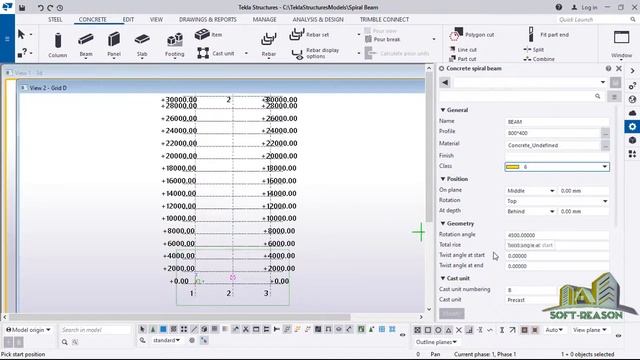
Task: Toggle the eye icon on selection toolbar
Action: point(402,335)
